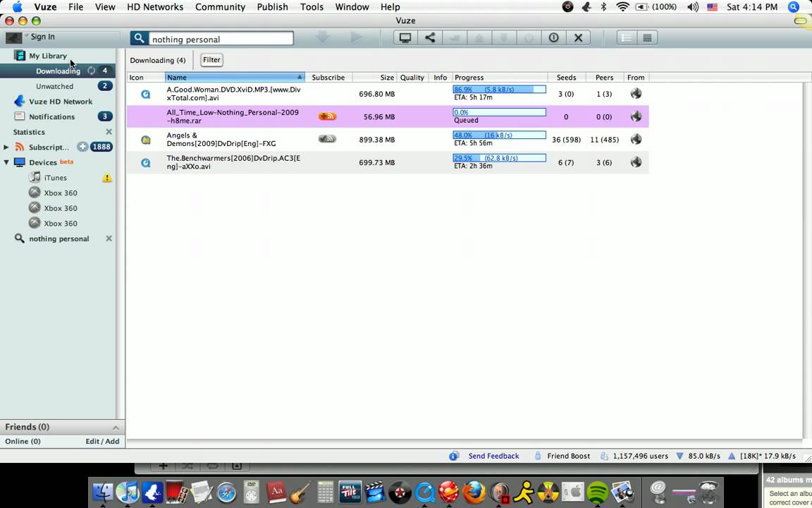Click the blue info icon in status bar
Viewport: 812px width, 508px height.
tap(454, 456)
